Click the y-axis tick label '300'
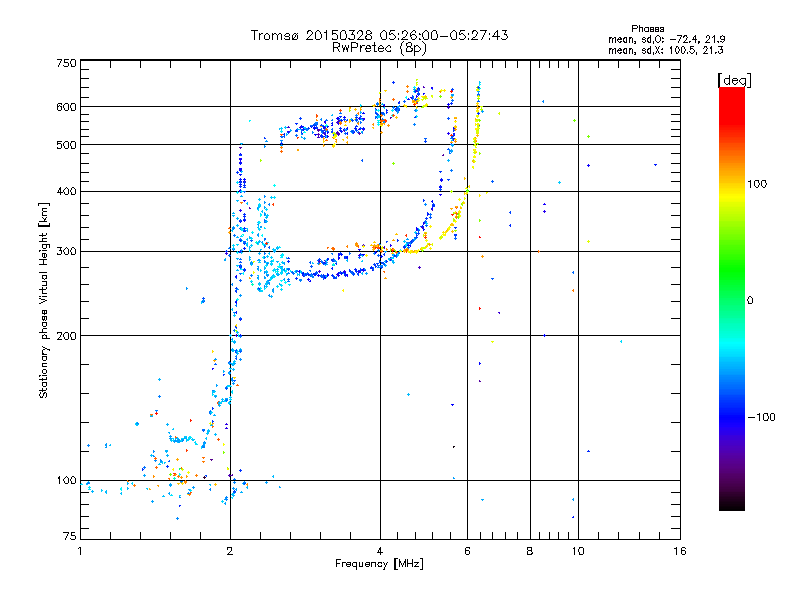800x600 pixels. tap(66, 251)
